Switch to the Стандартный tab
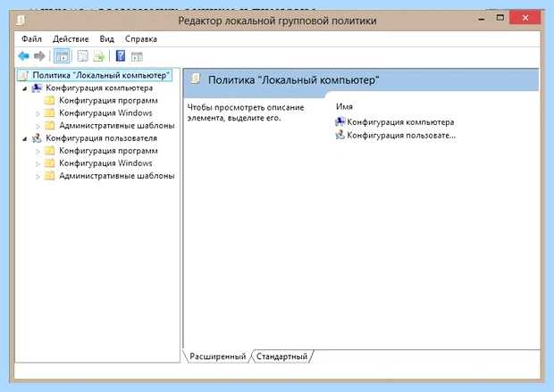This screenshot has height=392, width=554. tap(282, 356)
